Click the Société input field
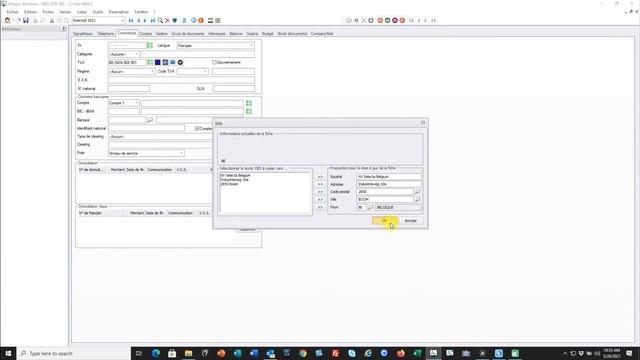Viewport: 640px width, 360px height. click(x=389, y=177)
